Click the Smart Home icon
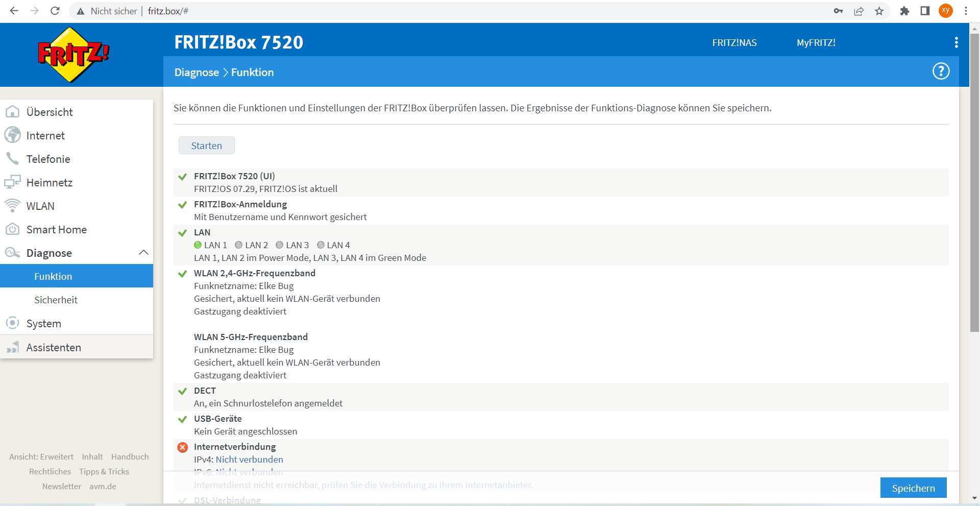Image resolution: width=980 pixels, height=506 pixels. 12,229
